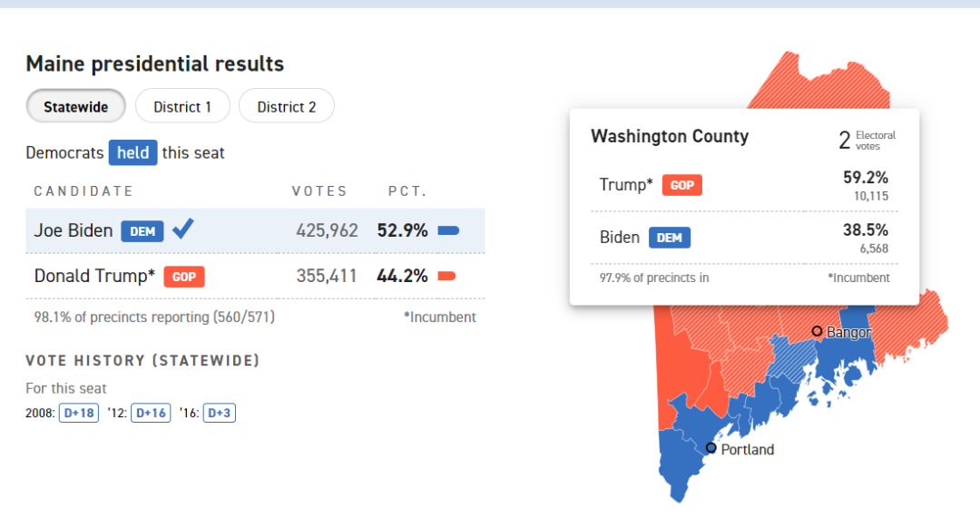Viewport: 980px width, 517px height.
Task: Click the DEM badge in Joe Biden's row
Action: (142, 231)
